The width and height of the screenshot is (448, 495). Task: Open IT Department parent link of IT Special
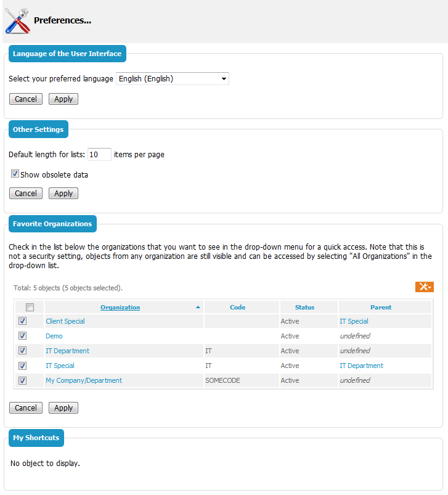tap(361, 366)
